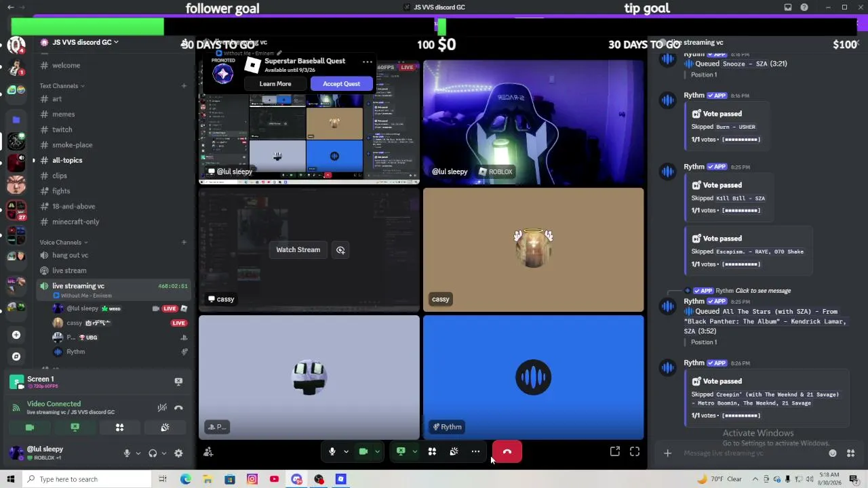Pop out the call window

coord(615,451)
